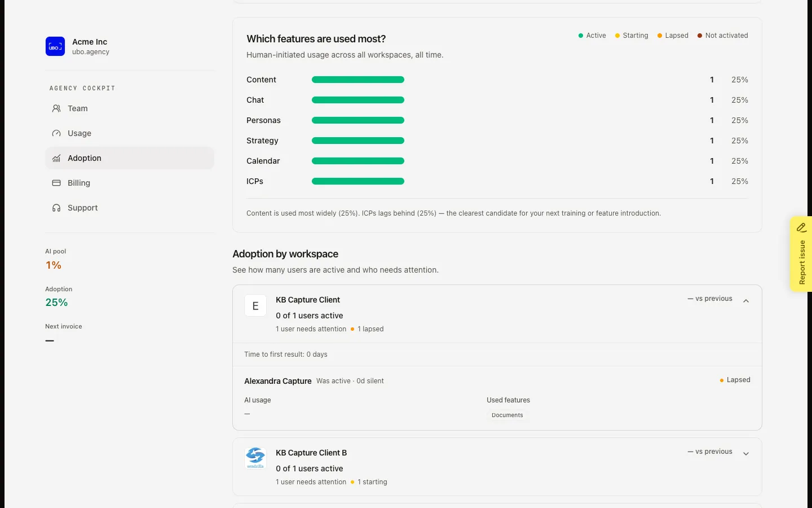Click 'Which features are used most?' heading
The width and height of the screenshot is (812, 508).
click(316, 39)
